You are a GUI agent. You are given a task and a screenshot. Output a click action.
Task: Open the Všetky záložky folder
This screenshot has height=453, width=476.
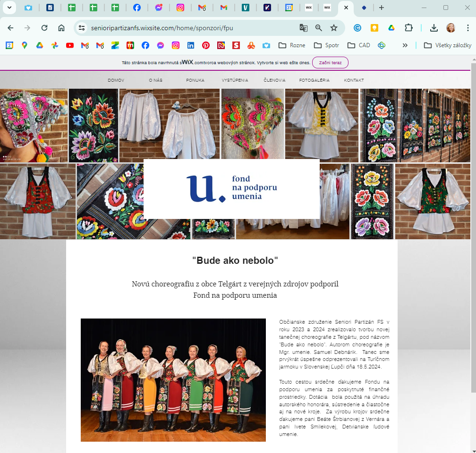click(448, 45)
